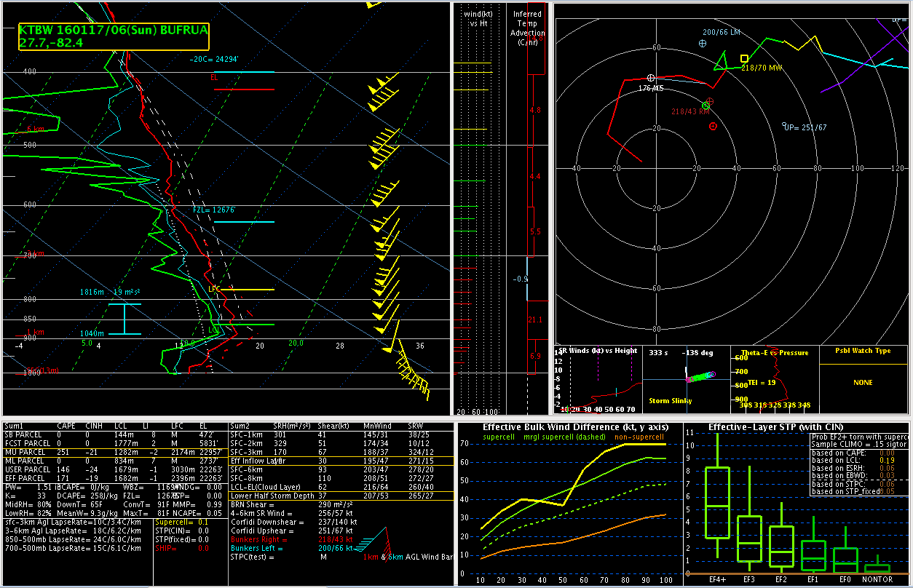
Task: Click the LCL-EL(Cloud Layer) row
Action: [341, 487]
